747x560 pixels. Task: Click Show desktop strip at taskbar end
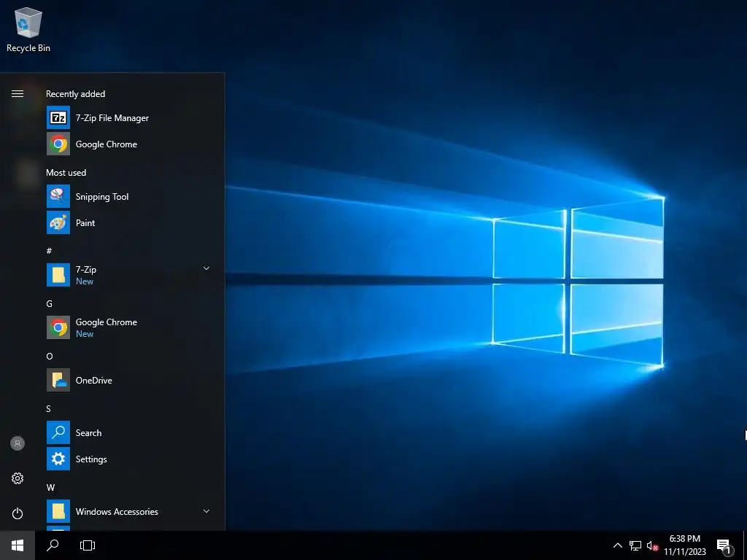[x=745, y=545]
